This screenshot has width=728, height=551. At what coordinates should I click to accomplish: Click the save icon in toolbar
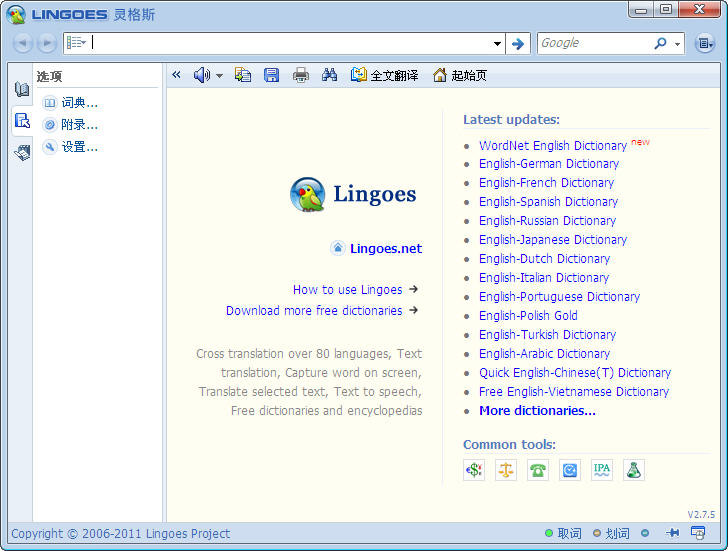(x=271, y=75)
